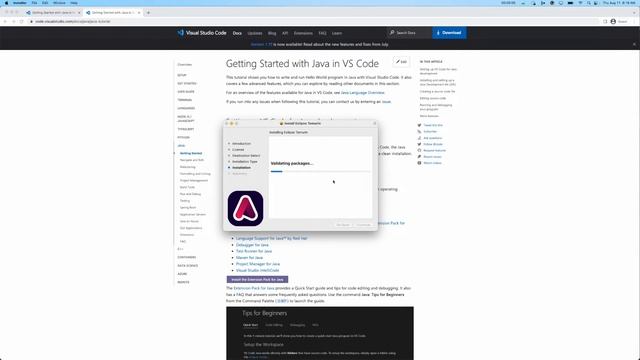Open Blog in the site navigation
Image resolution: width=640 pixels, height=360 pixels.
tap(272, 33)
